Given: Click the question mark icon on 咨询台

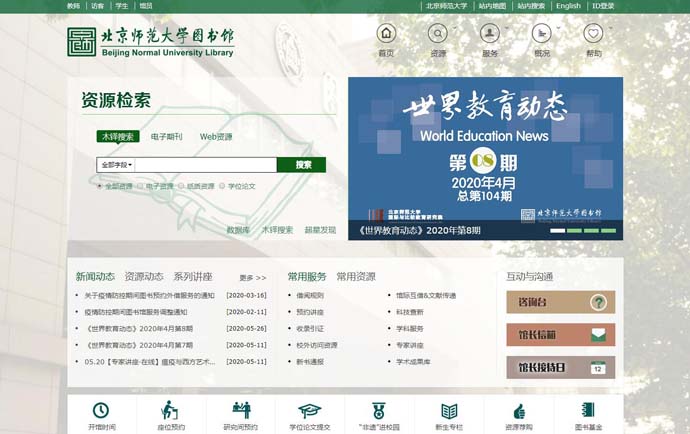Looking at the screenshot, I should point(598,302).
